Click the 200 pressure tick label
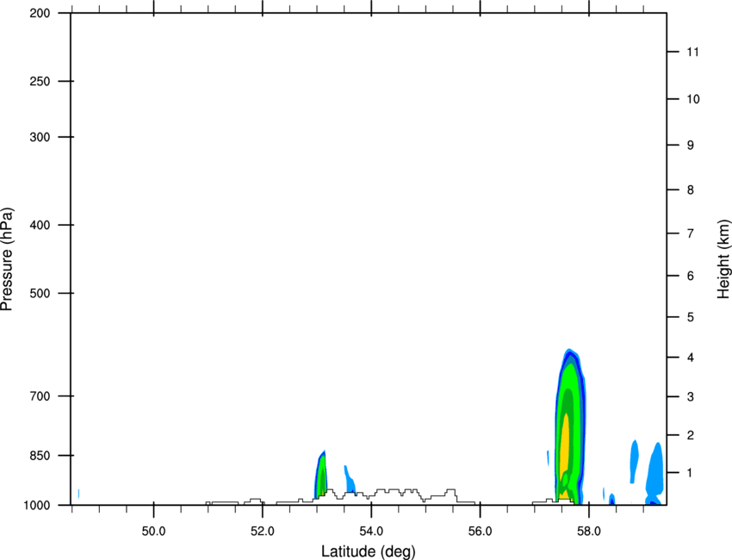Screen dimensions: 732x560 (40, 13)
